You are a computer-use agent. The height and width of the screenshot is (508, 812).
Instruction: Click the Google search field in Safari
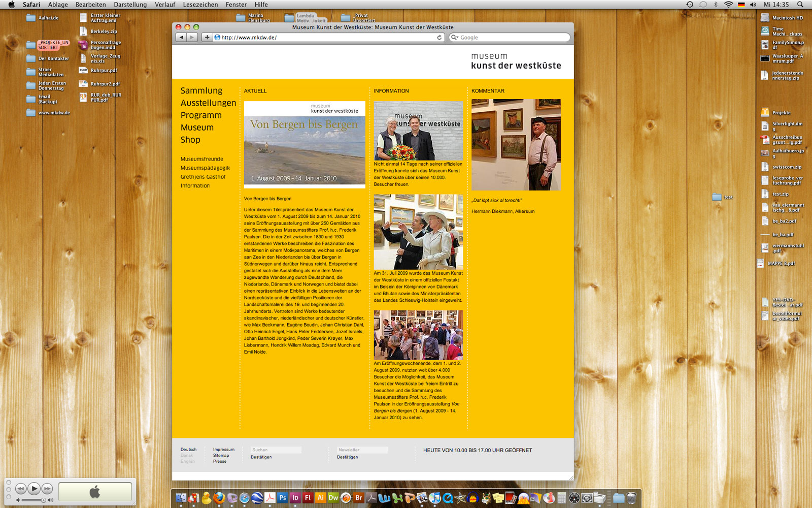[x=510, y=38]
